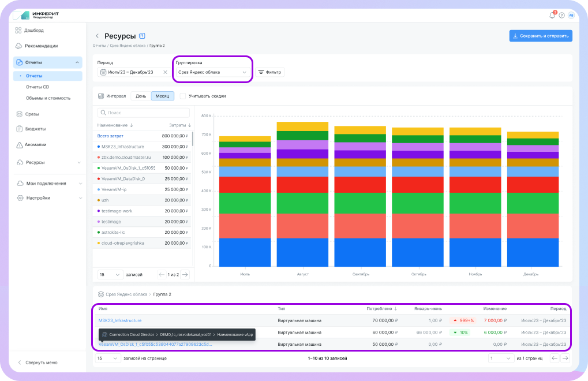
Task: Enable the Учитывать скидки checkbox
Action: tap(183, 96)
